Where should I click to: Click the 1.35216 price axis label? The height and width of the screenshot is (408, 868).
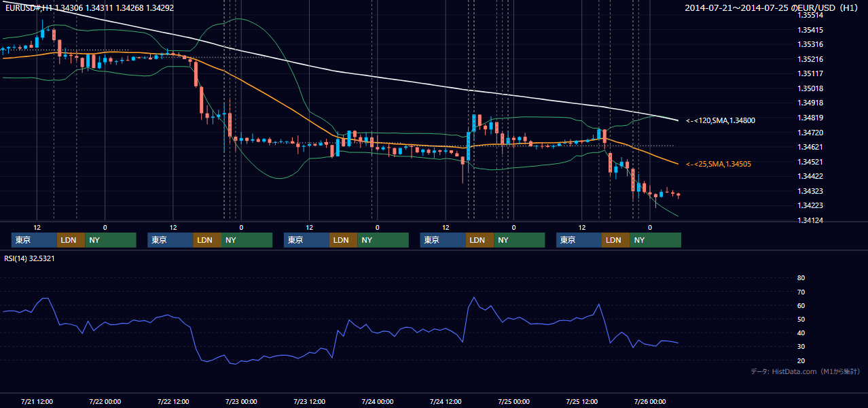(x=810, y=59)
